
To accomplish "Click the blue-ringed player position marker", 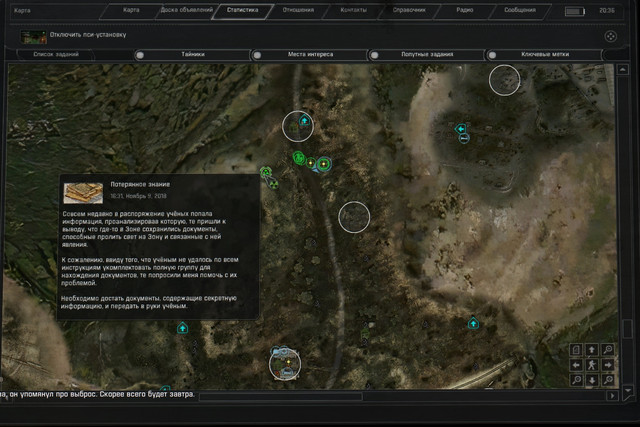I will click(x=324, y=164).
